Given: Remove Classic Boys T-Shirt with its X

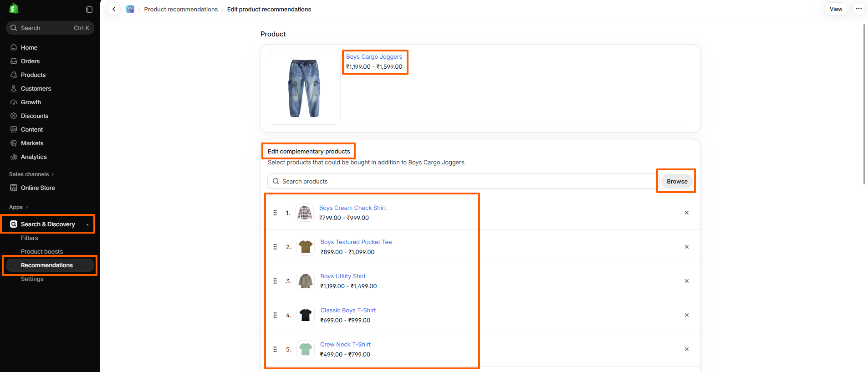Looking at the screenshot, I should click(687, 315).
